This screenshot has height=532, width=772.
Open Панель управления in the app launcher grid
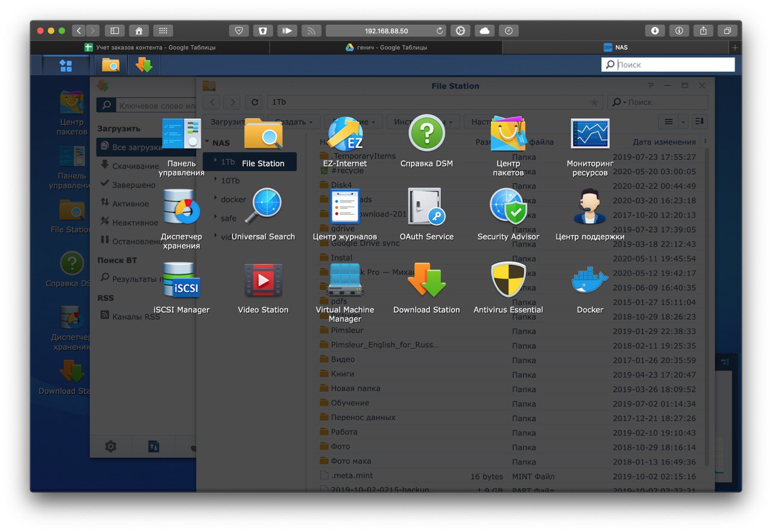[182, 147]
